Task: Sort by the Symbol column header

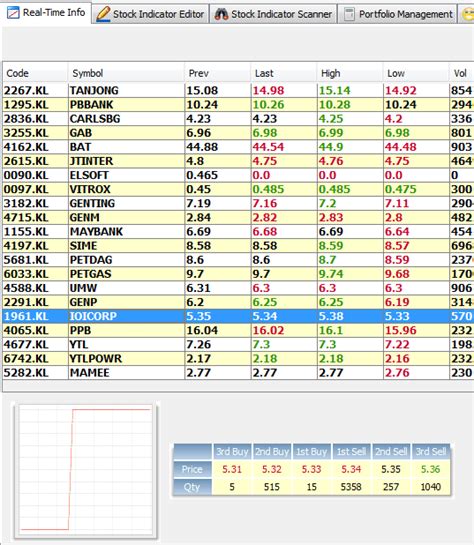Action: point(126,73)
